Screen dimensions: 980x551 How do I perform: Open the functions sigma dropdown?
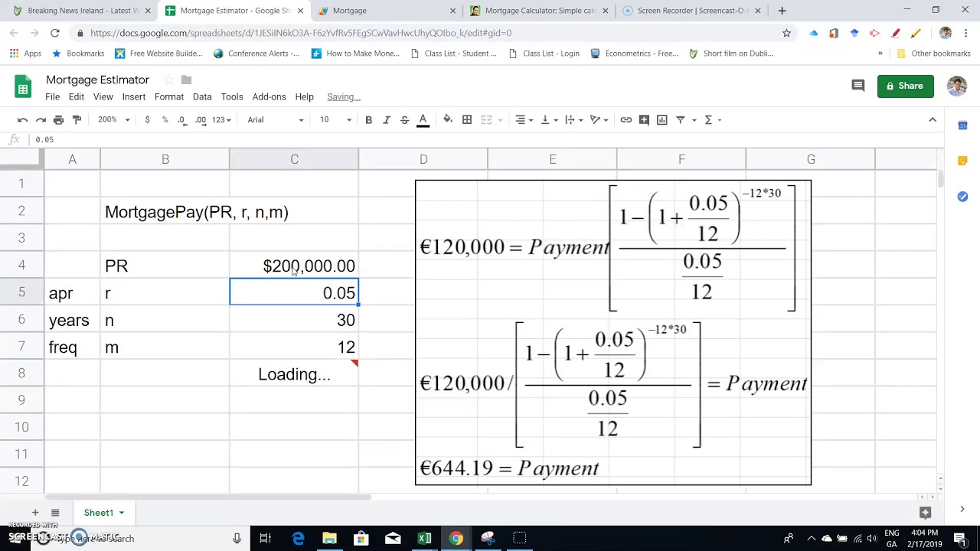coord(713,119)
